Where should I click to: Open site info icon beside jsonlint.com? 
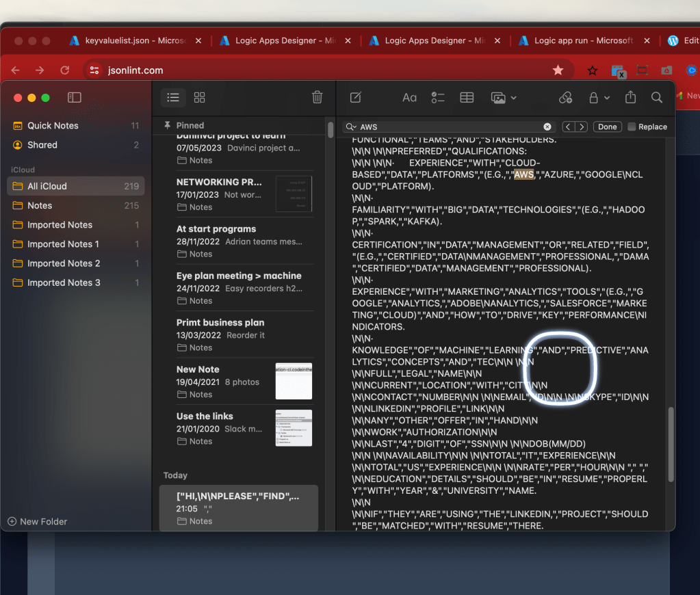[94, 70]
